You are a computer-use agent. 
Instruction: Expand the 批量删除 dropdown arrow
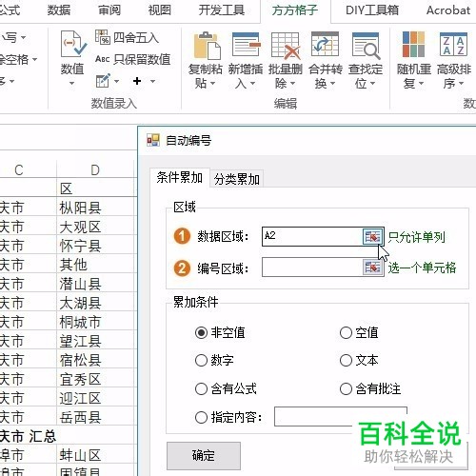292,84
